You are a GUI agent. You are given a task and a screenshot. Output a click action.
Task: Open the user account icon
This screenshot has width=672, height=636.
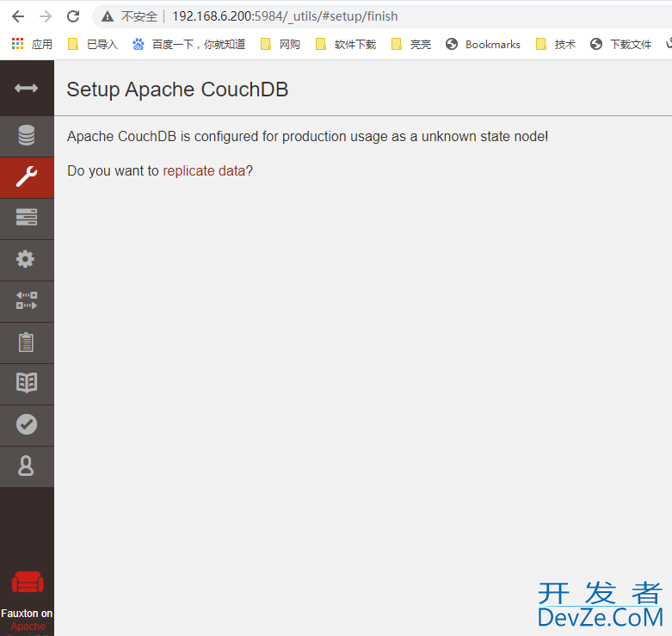(x=27, y=466)
